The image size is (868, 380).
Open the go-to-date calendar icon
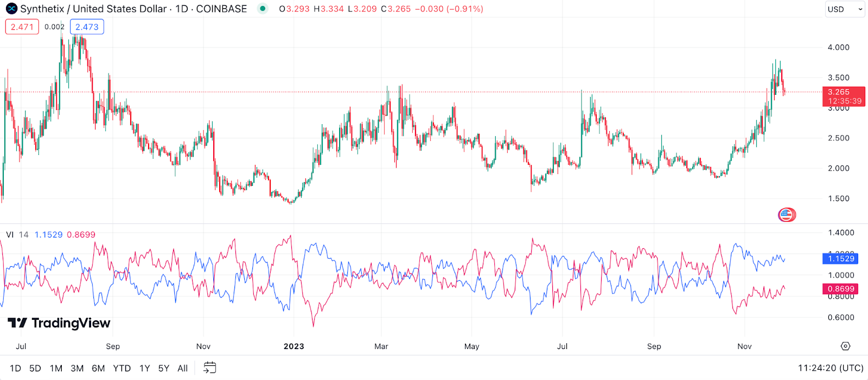point(209,368)
